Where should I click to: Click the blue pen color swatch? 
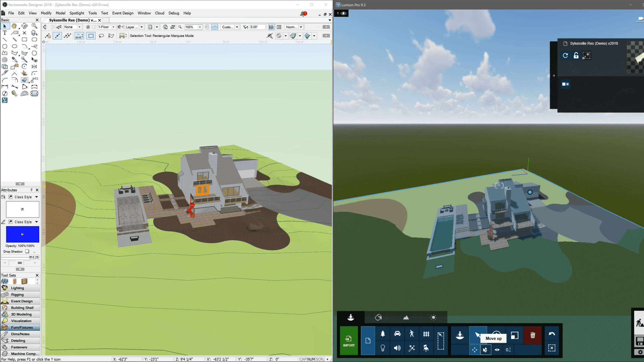pos(22,234)
